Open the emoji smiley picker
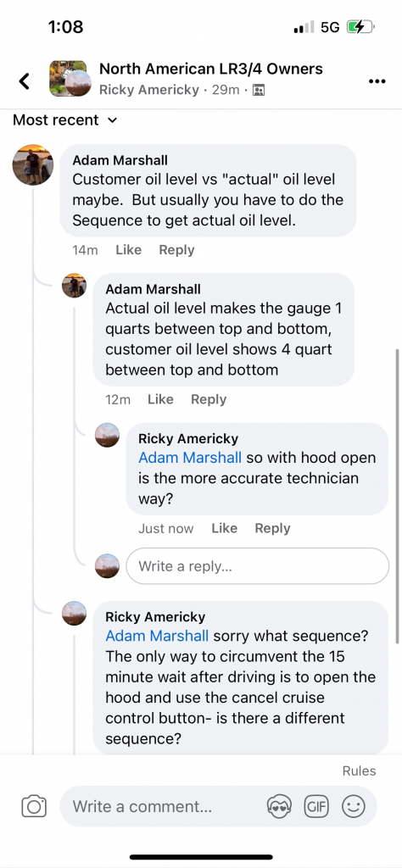Image resolution: width=402 pixels, height=868 pixels. [354, 807]
